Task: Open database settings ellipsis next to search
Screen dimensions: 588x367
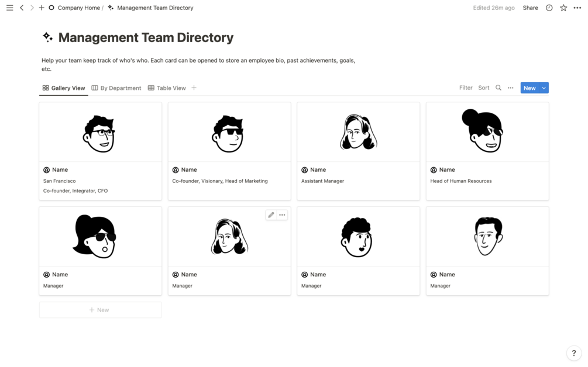Action: click(x=510, y=88)
